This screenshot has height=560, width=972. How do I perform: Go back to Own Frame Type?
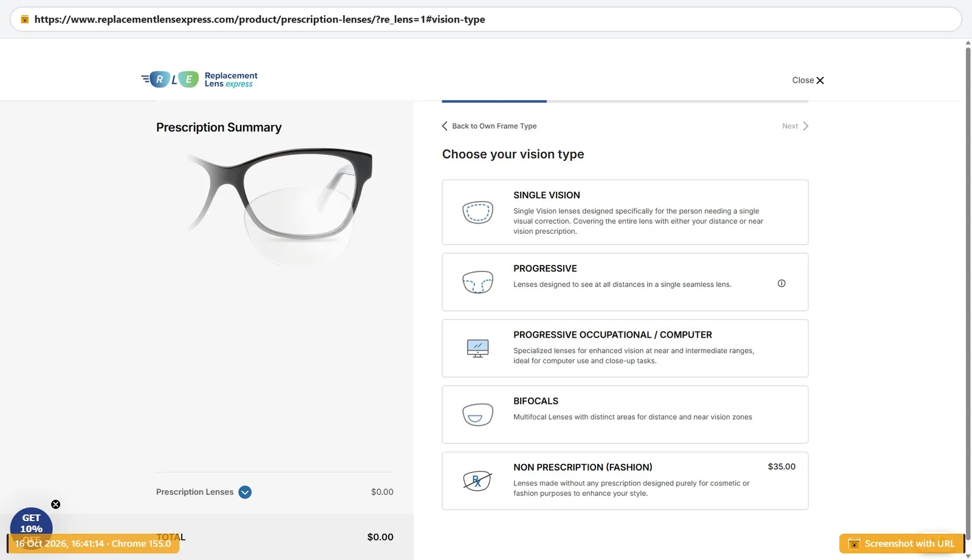[489, 126]
